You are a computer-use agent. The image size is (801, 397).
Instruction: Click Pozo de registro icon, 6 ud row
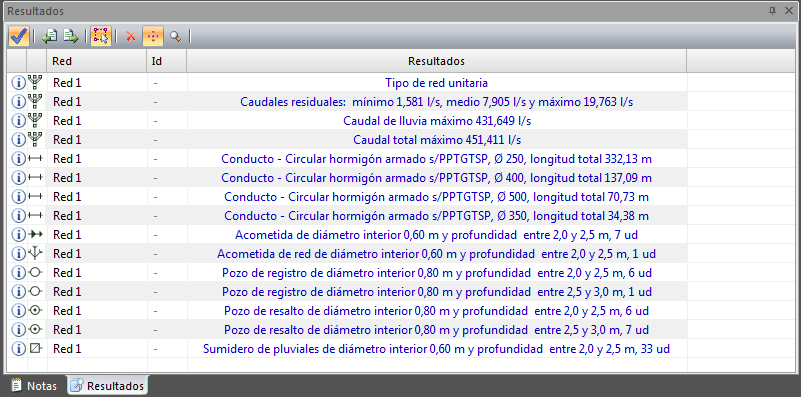tap(36, 272)
